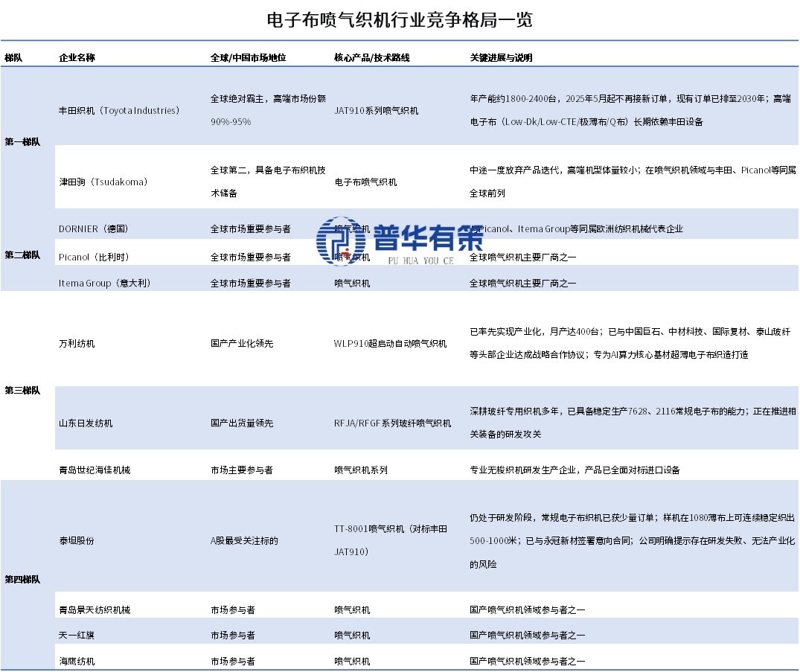
Task: Click 喷气织机 in the 海鹰纺机 row
Action: coord(353,662)
